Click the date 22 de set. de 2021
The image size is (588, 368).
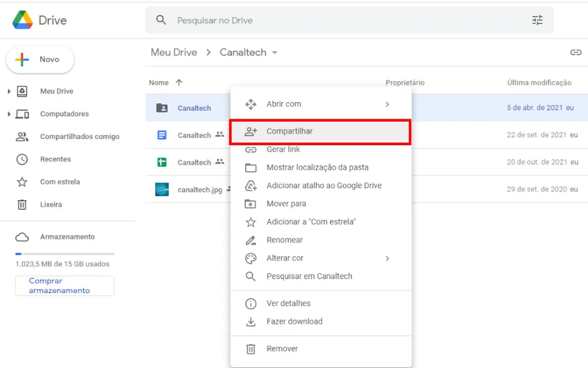(x=537, y=135)
